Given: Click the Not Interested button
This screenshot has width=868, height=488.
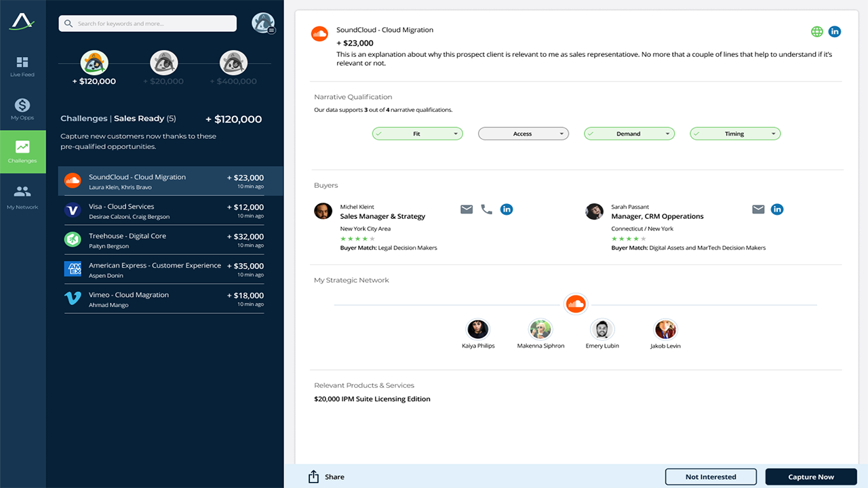Looking at the screenshot, I should (711, 476).
